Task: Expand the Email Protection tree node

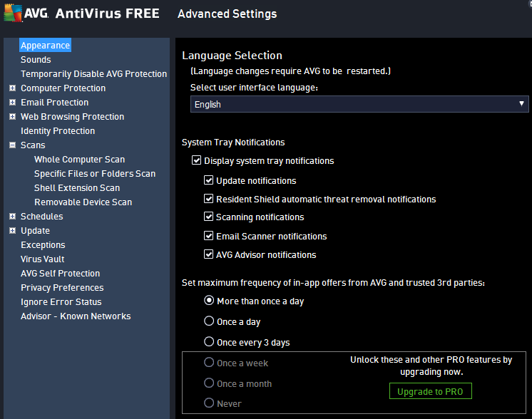Action: 13,103
